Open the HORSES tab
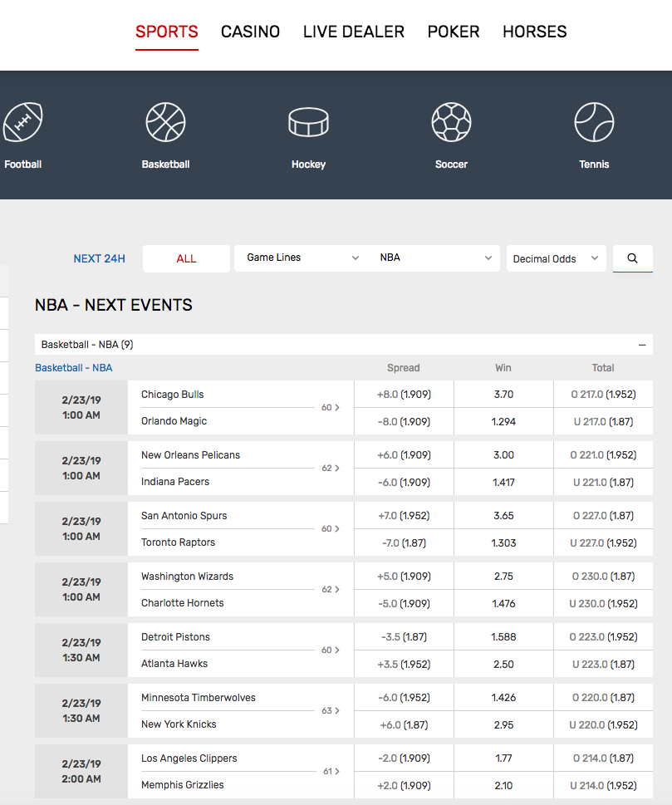672x805 pixels. (x=534, y=32)
